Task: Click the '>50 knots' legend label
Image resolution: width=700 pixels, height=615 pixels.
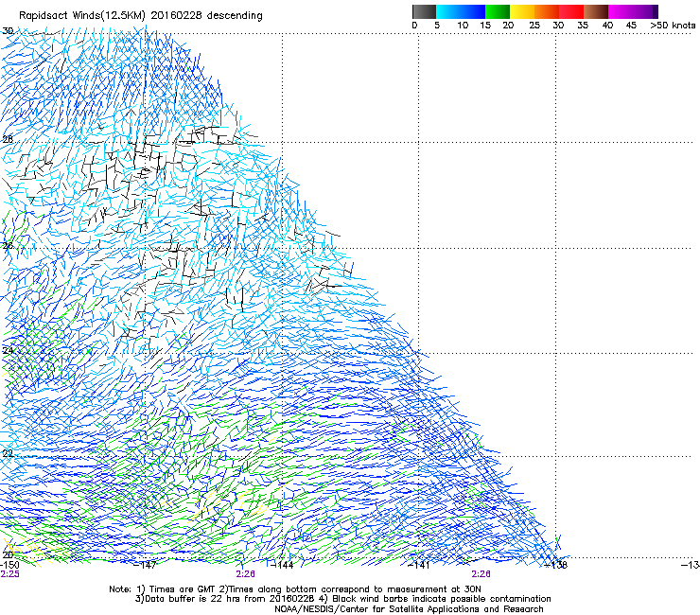Action: point(673,26)
